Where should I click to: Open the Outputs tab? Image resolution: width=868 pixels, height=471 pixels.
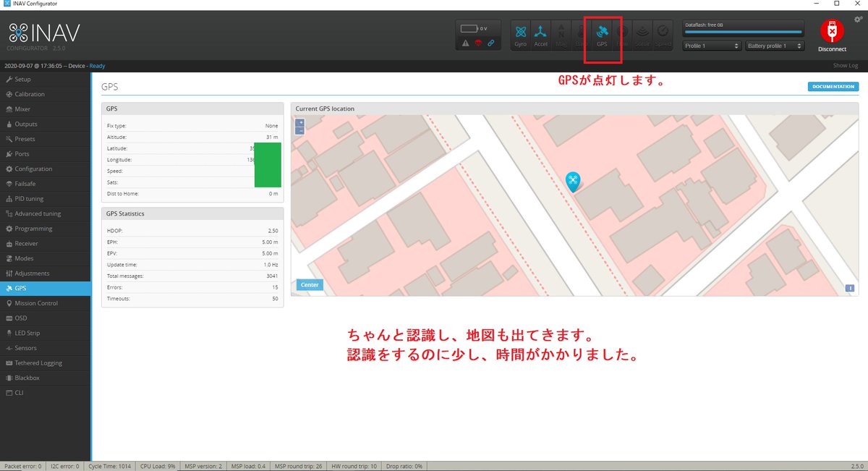[x=46, y=124]
